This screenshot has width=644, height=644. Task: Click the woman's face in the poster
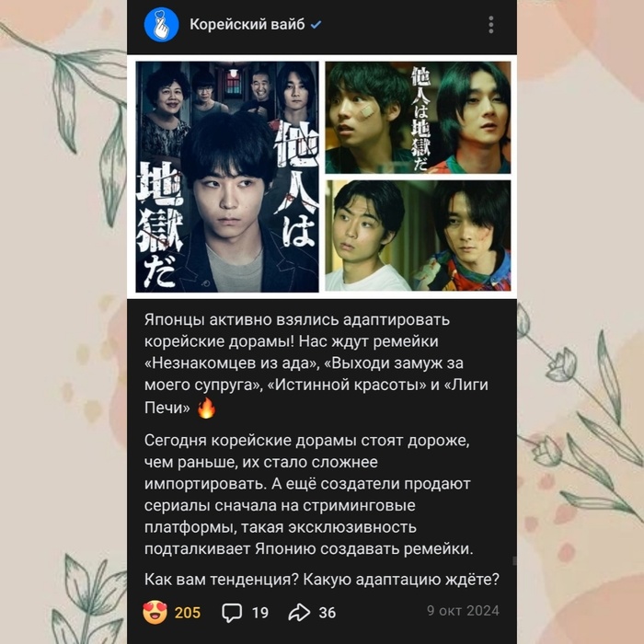click(168, 98)
